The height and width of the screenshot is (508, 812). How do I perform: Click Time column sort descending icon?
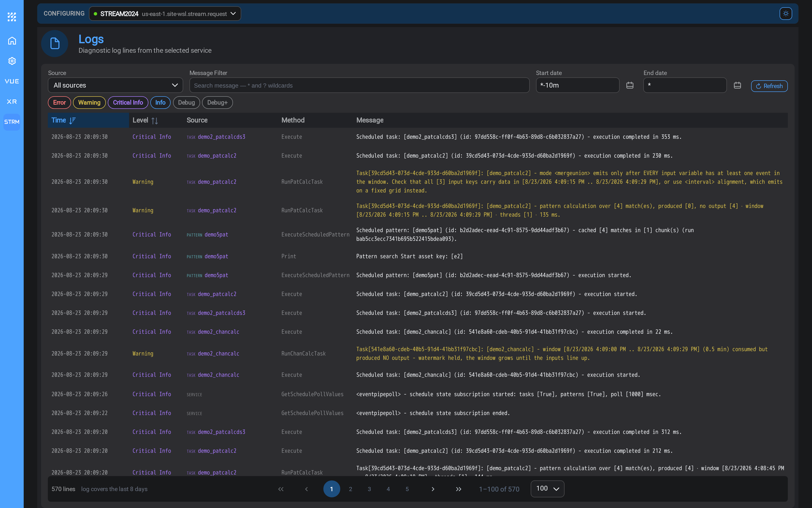tap(72, 121)
